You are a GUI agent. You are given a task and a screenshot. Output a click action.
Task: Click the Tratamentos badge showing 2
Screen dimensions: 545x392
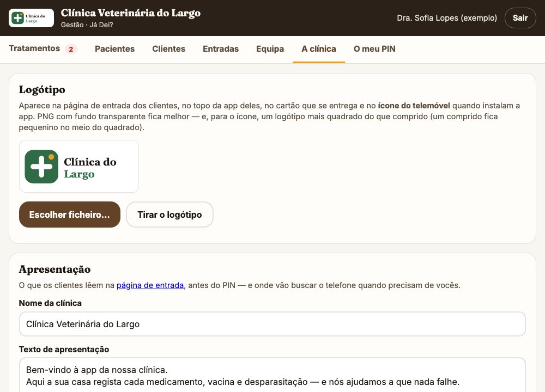point(71,49)
